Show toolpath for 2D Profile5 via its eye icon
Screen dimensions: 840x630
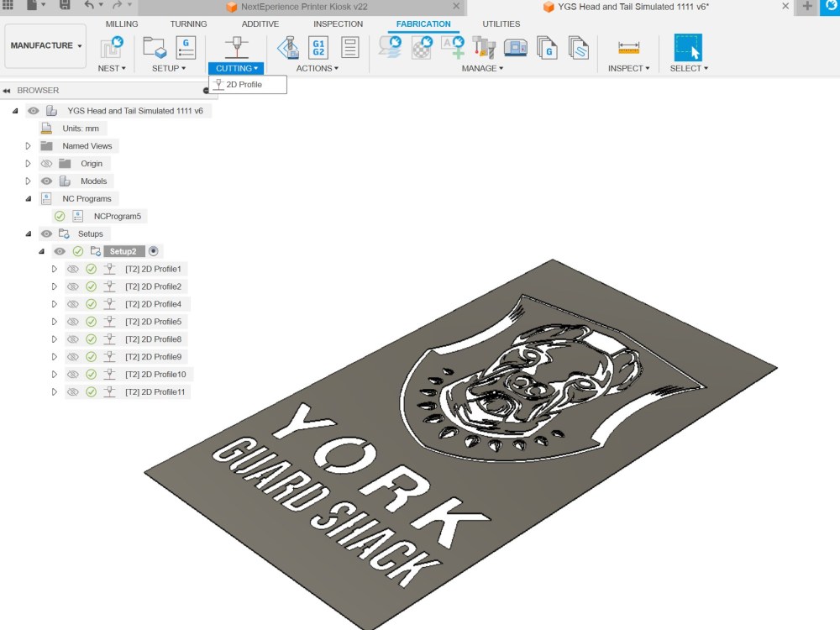pos(73,322)
